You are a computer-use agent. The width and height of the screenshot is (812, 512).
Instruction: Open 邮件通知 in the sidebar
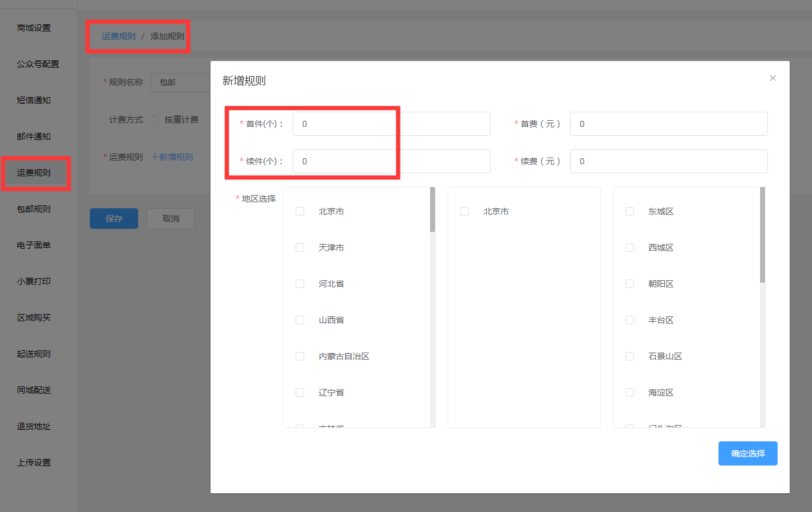pyautogui.click(x=34, y=136)
